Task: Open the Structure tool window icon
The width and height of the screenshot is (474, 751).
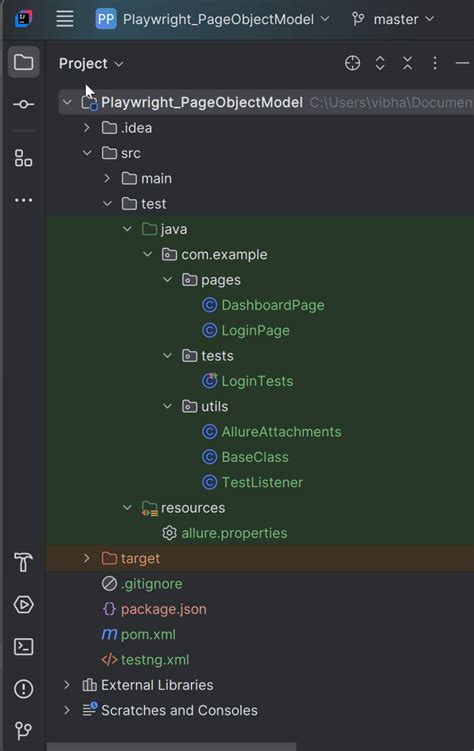Action: point(23,158)
